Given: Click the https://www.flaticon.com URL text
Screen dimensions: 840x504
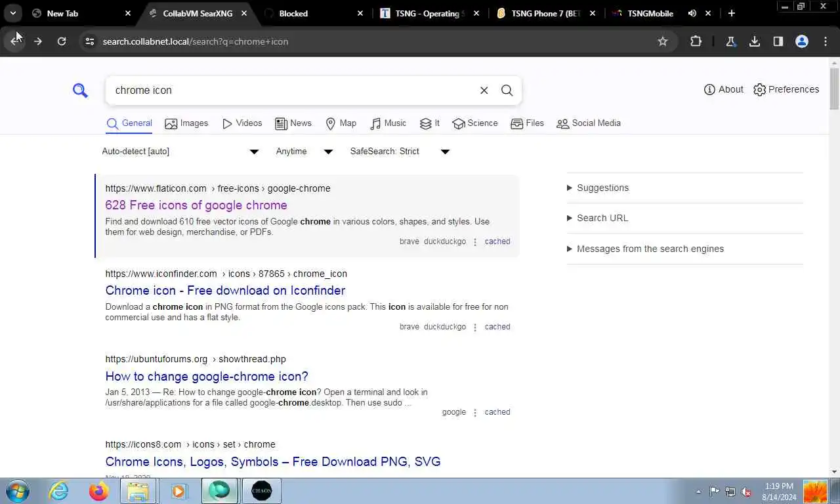Looking at the screenshot, I should coord(156,188).
